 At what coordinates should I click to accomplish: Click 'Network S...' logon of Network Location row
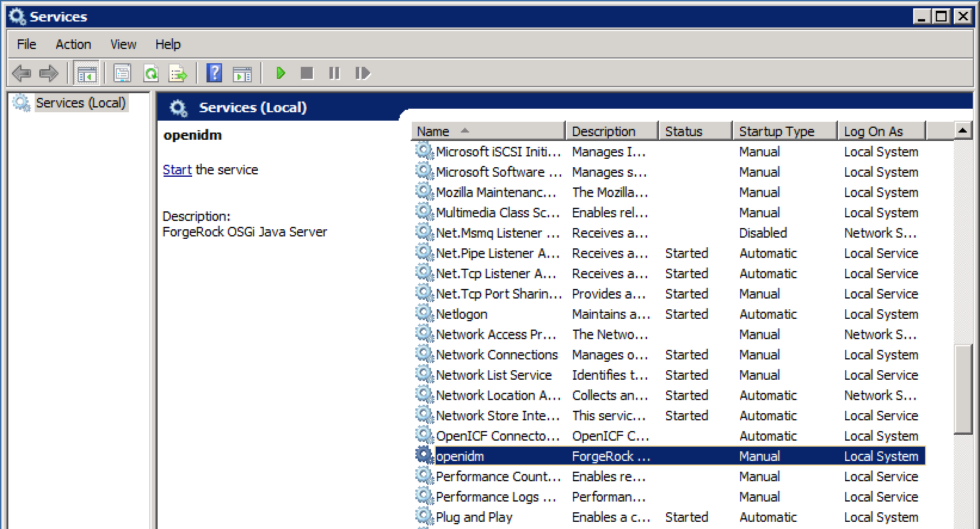(880, 395)
